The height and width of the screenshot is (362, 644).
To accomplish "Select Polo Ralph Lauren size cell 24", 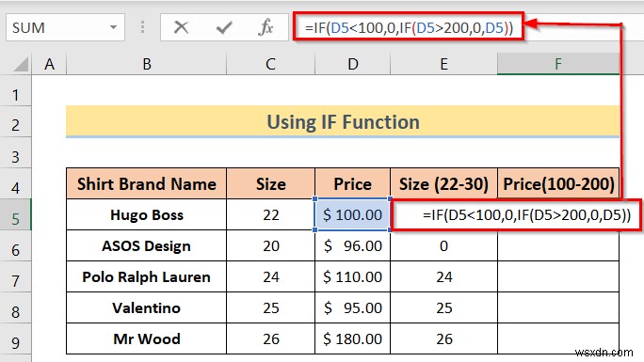I will tap(270, 277).
